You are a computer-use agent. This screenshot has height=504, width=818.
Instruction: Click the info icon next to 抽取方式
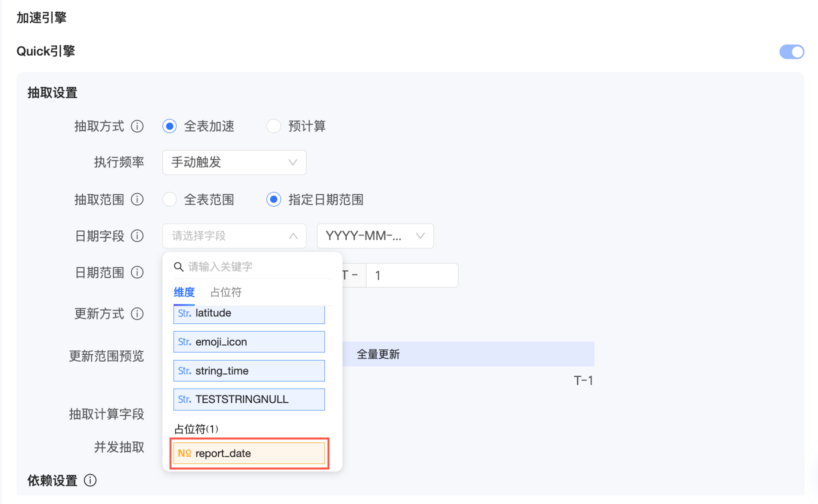(137, 126)
